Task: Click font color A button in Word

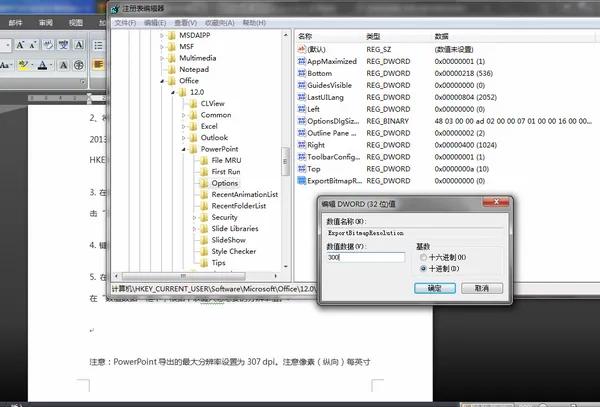Action: click(x=42, y=65)
